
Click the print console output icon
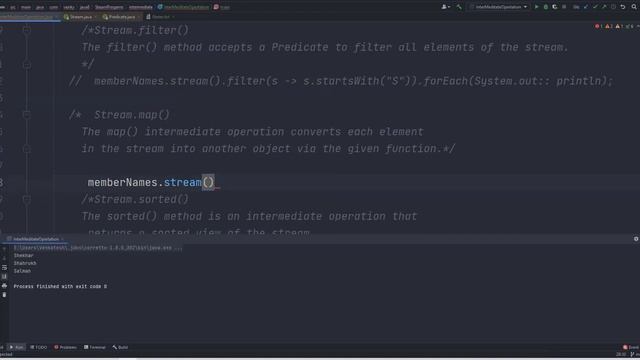(4, 285)
